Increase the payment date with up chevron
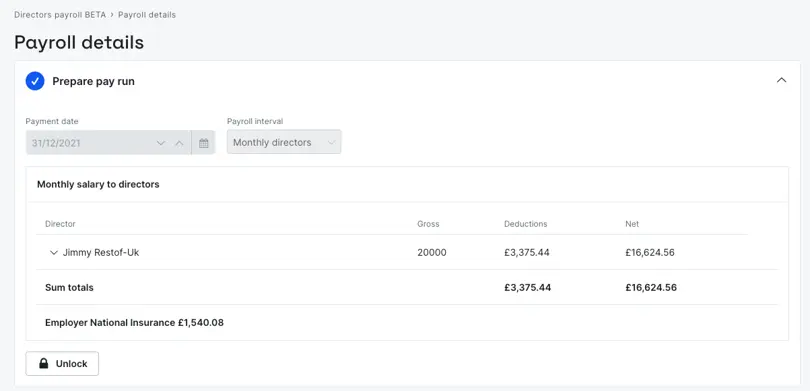 click(179, 143)
